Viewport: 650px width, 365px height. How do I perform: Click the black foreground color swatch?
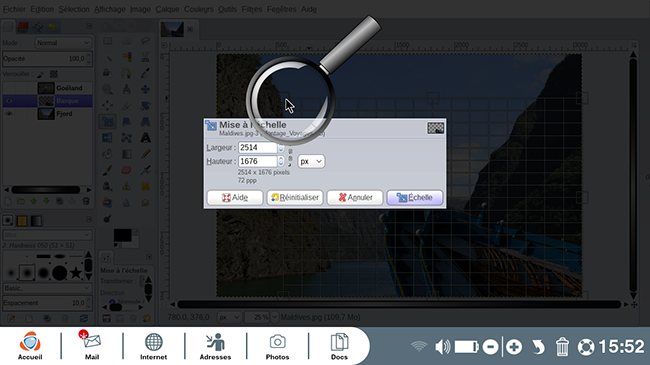click(x=123, y=235)
